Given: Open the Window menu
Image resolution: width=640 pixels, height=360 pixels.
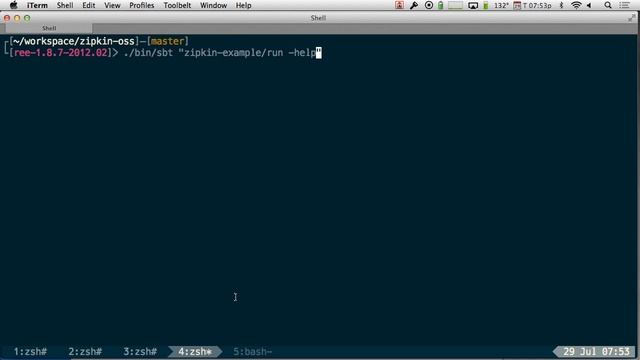Looking at the screenshot, I should (x=213, y=5).
